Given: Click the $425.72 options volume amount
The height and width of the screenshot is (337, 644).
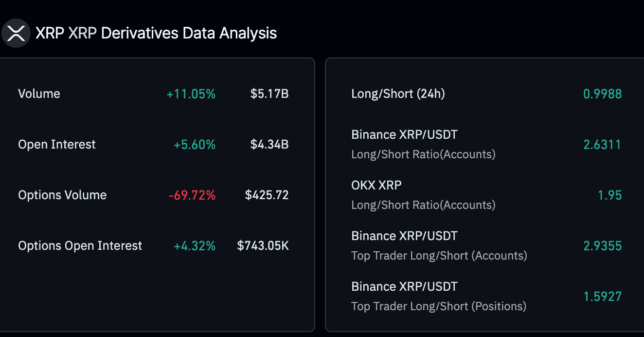Looking at the screenshot, I should (x=267, y=195).
